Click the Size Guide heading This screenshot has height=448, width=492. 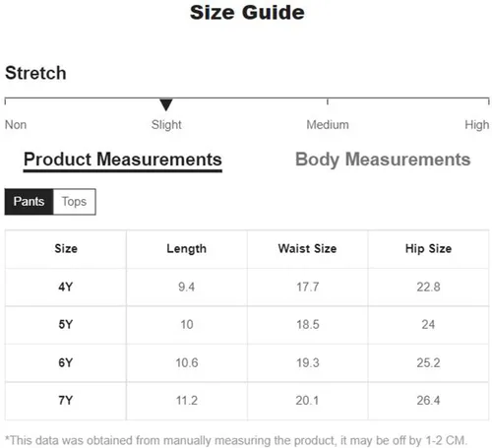247,13
